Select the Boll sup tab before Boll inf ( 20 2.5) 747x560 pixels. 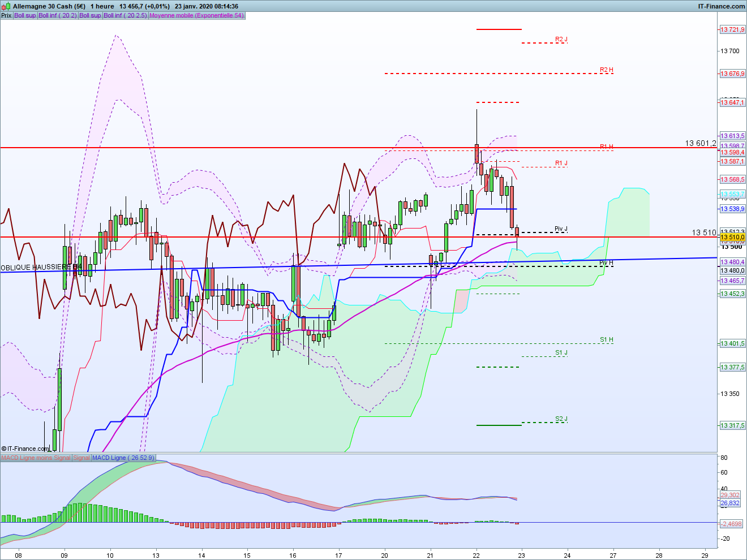tap(90, 15)
